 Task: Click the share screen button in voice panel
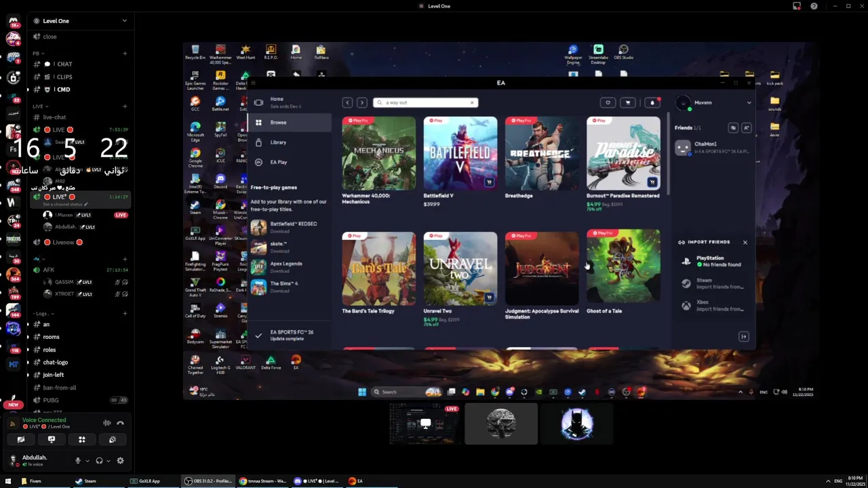pos(52,439)
